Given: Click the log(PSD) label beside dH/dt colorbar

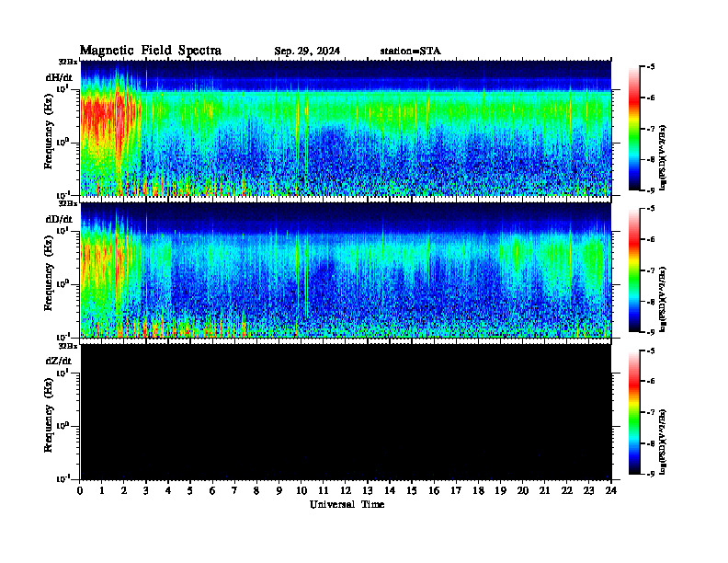Looking at the screenshot, I should pyautogui.click(x=663, y=157).
